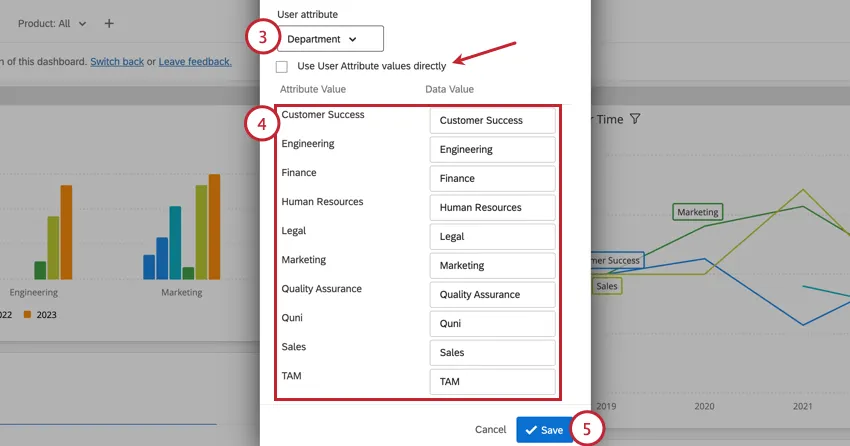Add a filter with the plus icon
Screen dimensions: 850x446
point(109,23)
